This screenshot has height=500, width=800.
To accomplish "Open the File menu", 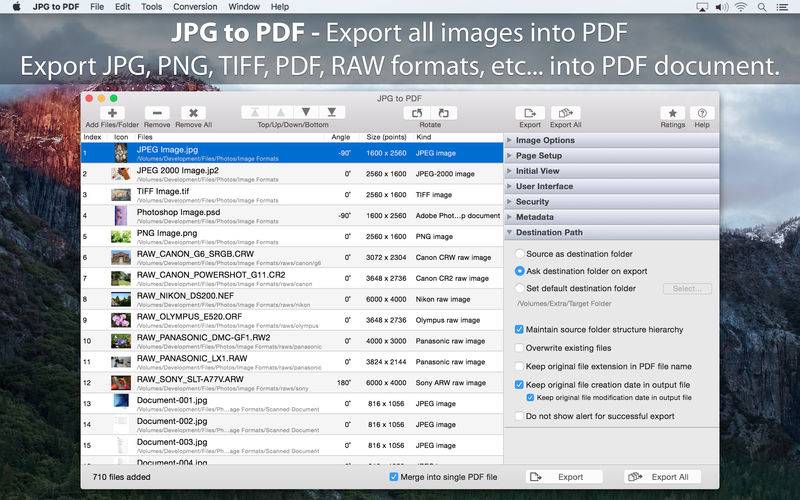I will (x=97, y=7).
